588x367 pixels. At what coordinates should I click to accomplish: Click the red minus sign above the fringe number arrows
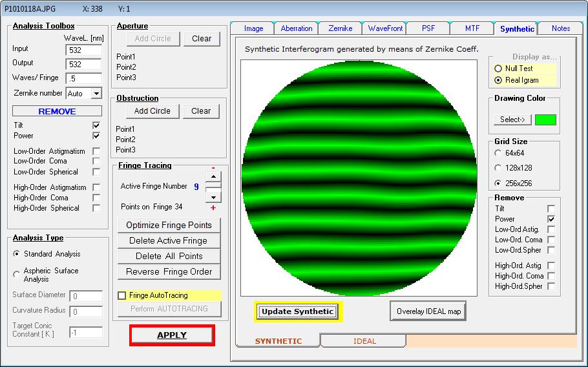point(213,168)
